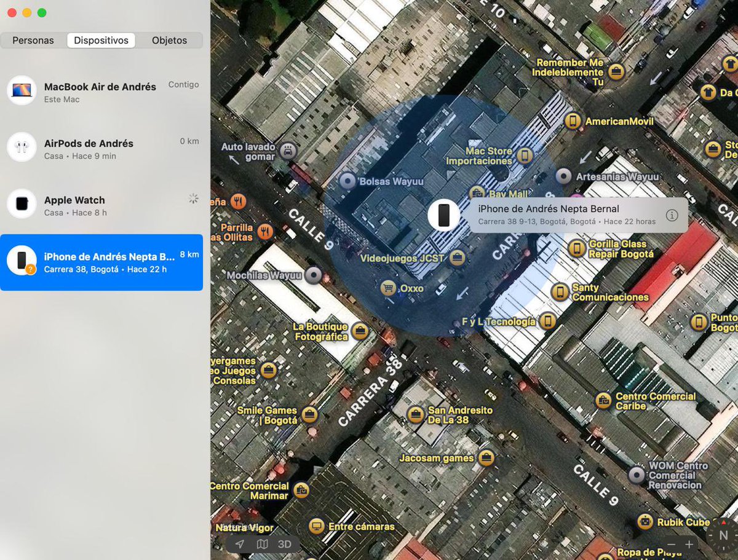Click the Remember Me Indeleblemente Tu marker
This screenshot has width=738, height=560.
point(616,72)
